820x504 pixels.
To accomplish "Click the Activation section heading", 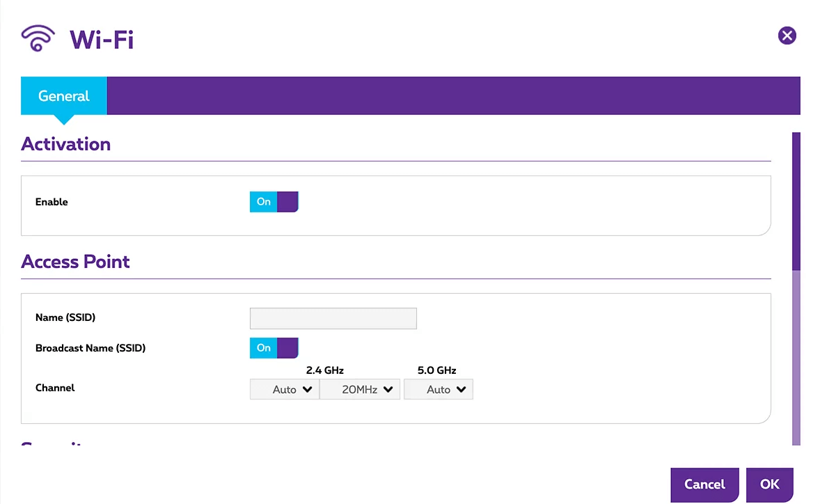I will click(66, 144).
